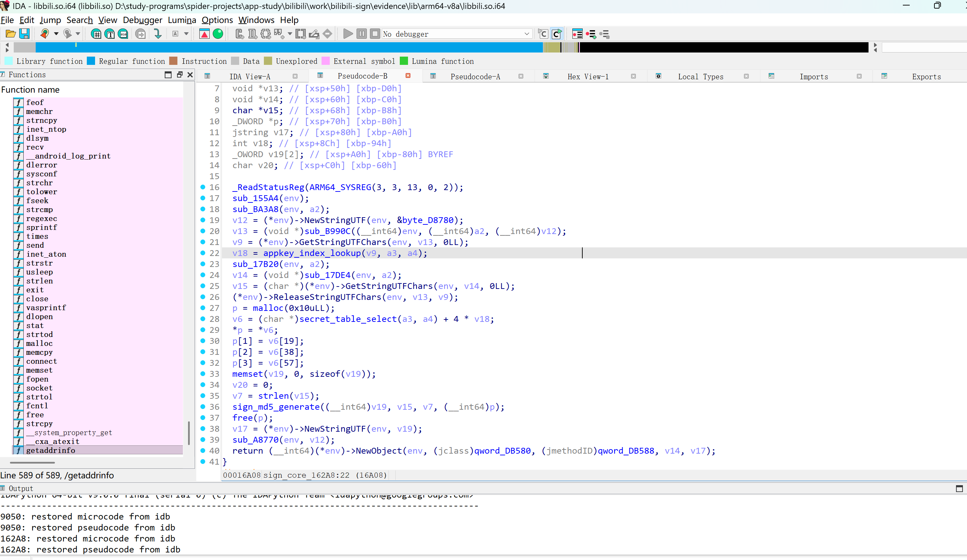This screenshot has height=560, width=967.
Task: Click the text search 'T' toolbar icon
Action: point(110,34)
